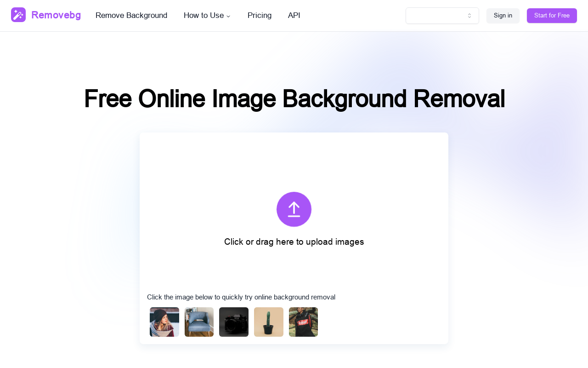Click the Free Online Image Background Removal heading

[294, 99]
